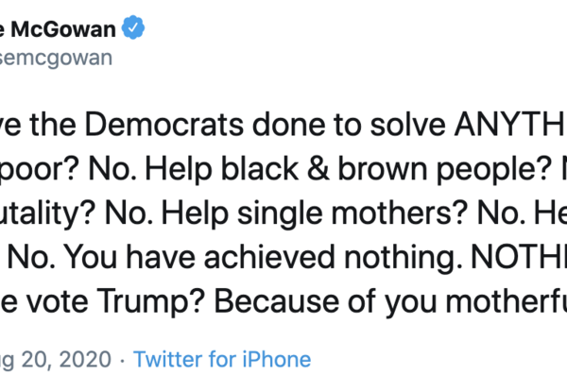Click the @semcgowan username handle

coord(57,57)
